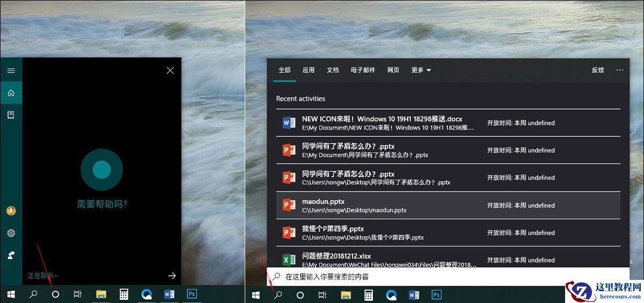Viewport: 644px width, 303px height.
Task: Open Start menu on right taskbar
Action: click(x=256, y=295)
